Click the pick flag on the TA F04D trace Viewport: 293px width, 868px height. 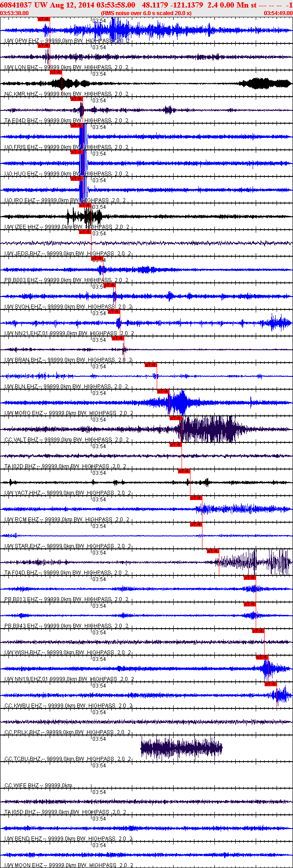click(x=213, y=551)
